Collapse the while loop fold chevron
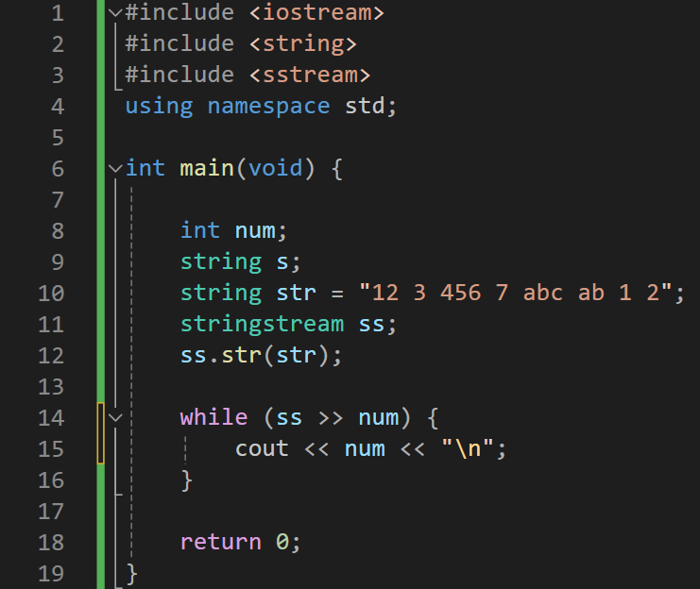700x589 pixels. click(x=115, y=417)
